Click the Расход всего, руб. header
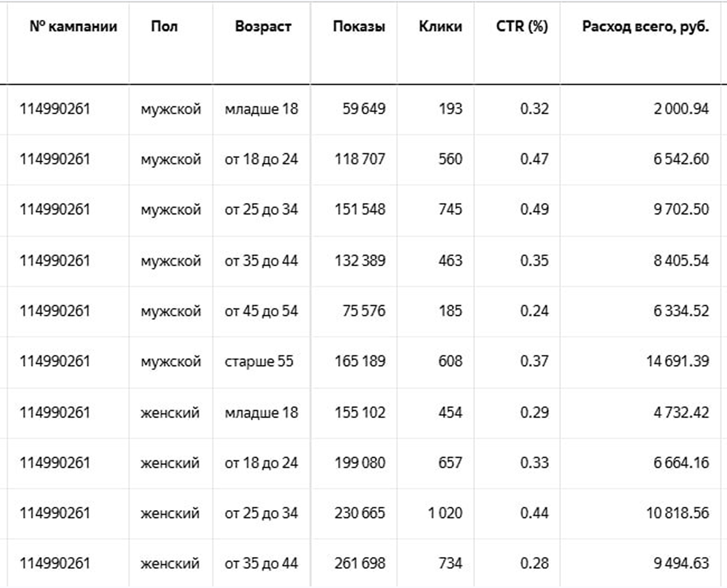Image resolution: width=727 pixels, height=588 pixels. 645,27
